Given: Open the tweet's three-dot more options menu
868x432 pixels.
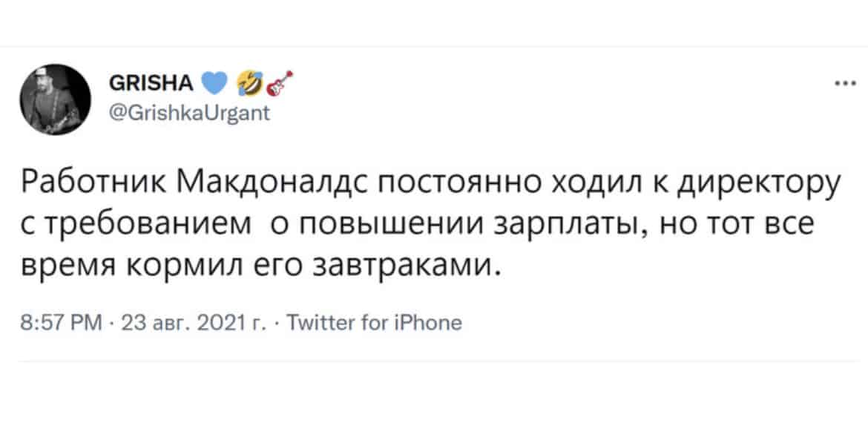Looking at the screenshot, I should [x=842, y=85].
